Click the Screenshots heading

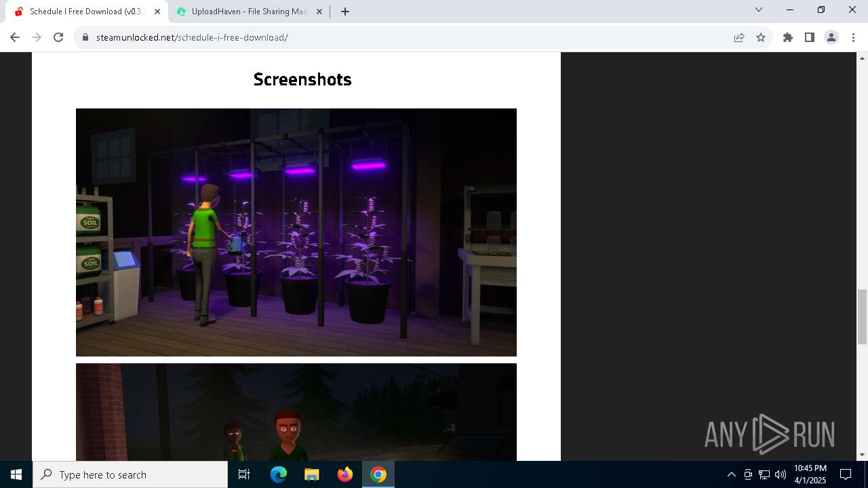[302, 79]
